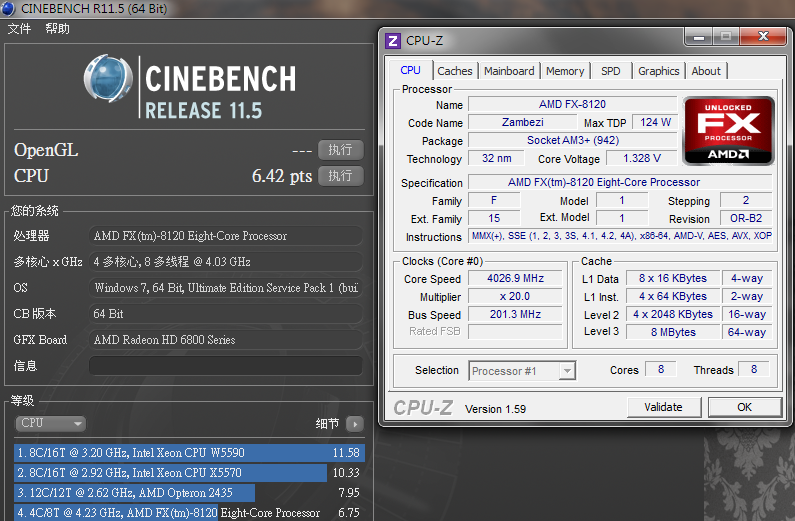The height and width of the screenshot is (521, 795).
Task: Click the GFX Board field AMD Radeon HD 6800
Action: (x=226, y=340)
